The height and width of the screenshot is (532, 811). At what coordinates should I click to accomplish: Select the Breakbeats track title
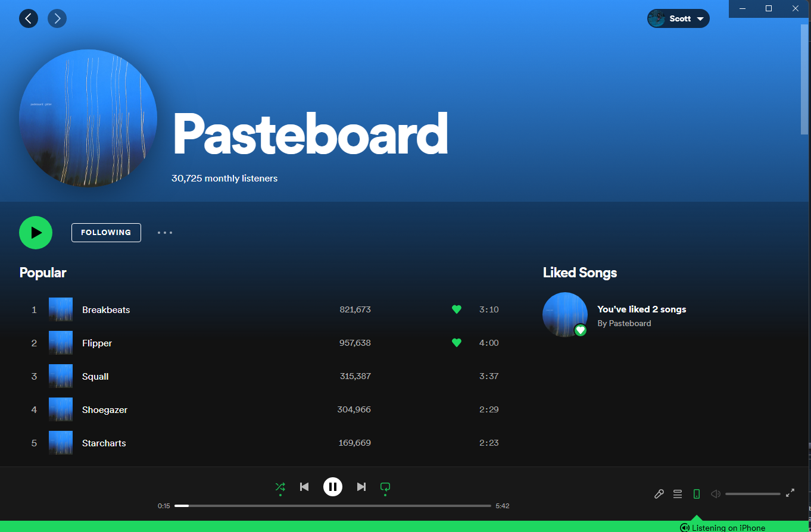tap(106, 310)
